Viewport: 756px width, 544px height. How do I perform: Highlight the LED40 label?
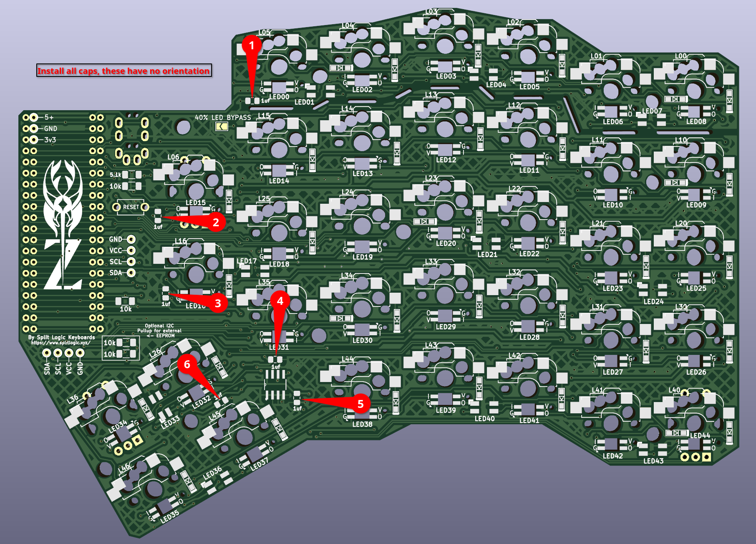[x=485, y=418]
